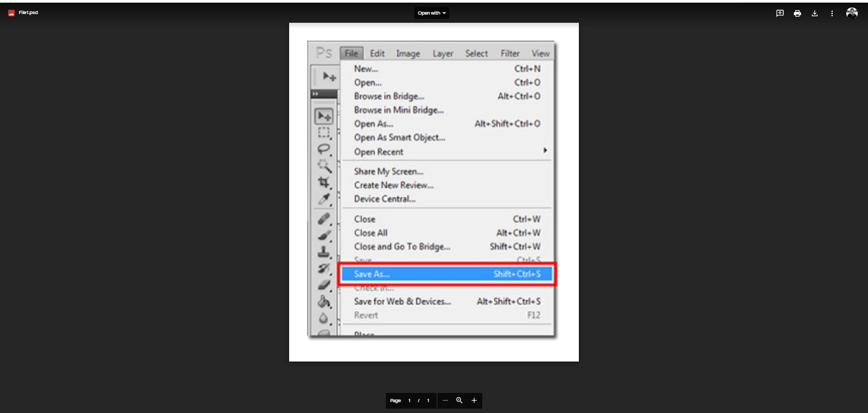This screenshot has height=413, width=868.
Task: Select the Spot Healing Brush tool
Action: (x=324, y=219)
